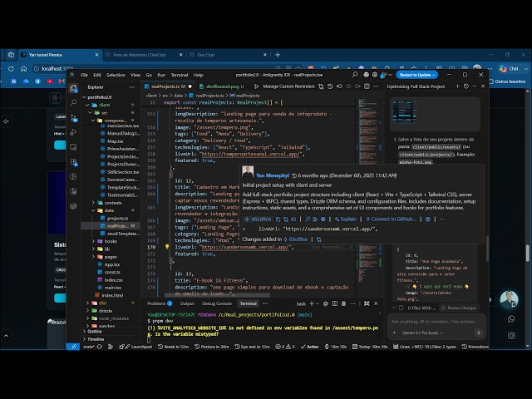Screen dimensions: 532x399
Task: Open Search view in activity bar
Action: (73, 102)
